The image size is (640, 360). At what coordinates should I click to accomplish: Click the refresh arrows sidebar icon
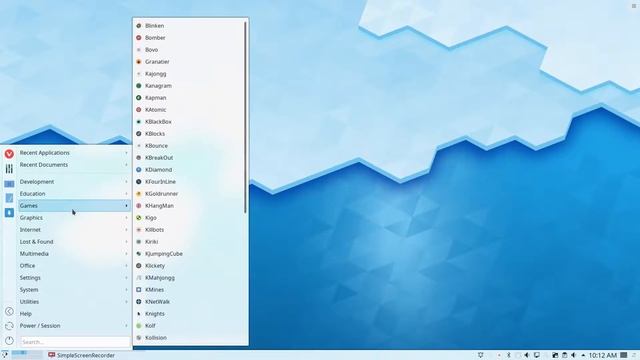(9, 326)
